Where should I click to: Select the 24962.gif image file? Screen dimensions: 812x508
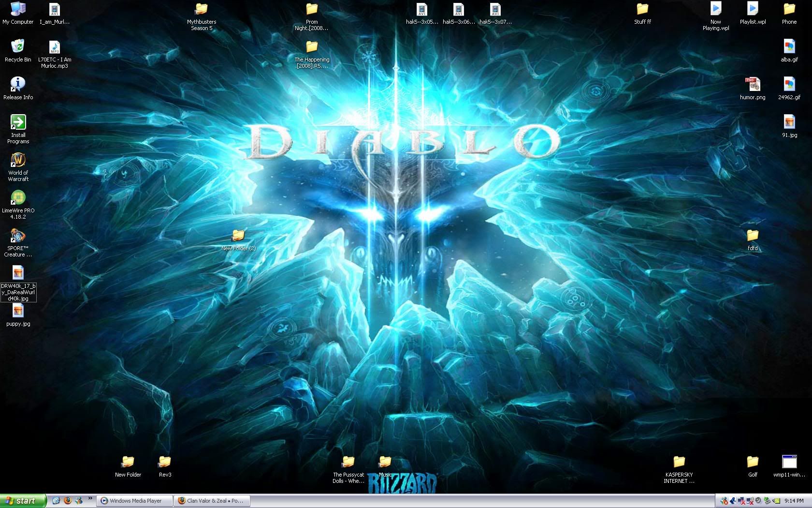[x=789, y=89]
